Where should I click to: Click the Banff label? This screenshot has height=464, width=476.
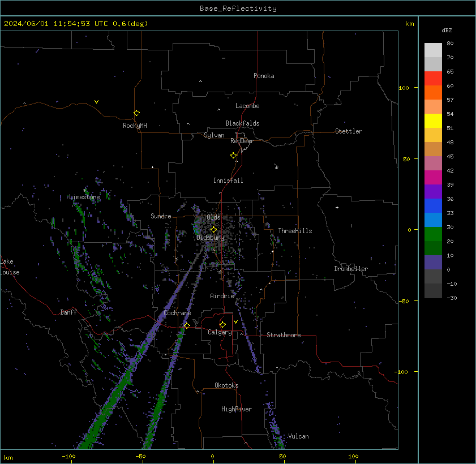(x=68, y=312)
